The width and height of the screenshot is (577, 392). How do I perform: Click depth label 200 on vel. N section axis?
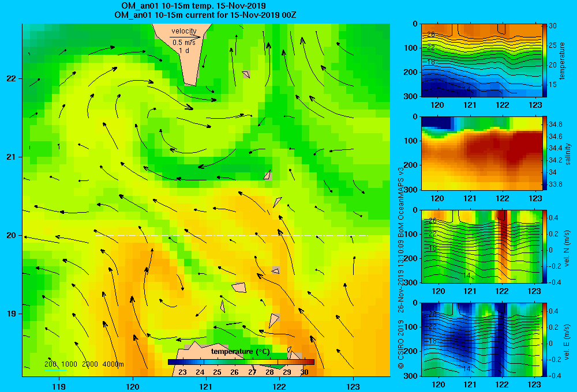[x=411, y=258]
